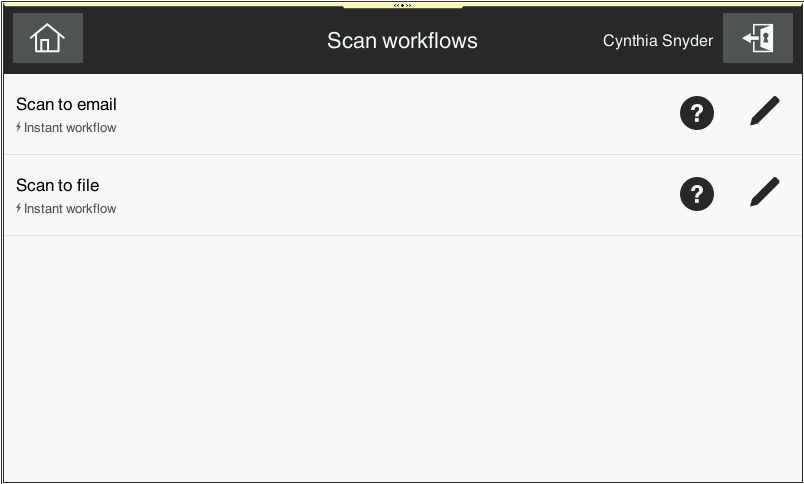
Task: Select Instant workflow label under Scan to file
Action: 70,209
